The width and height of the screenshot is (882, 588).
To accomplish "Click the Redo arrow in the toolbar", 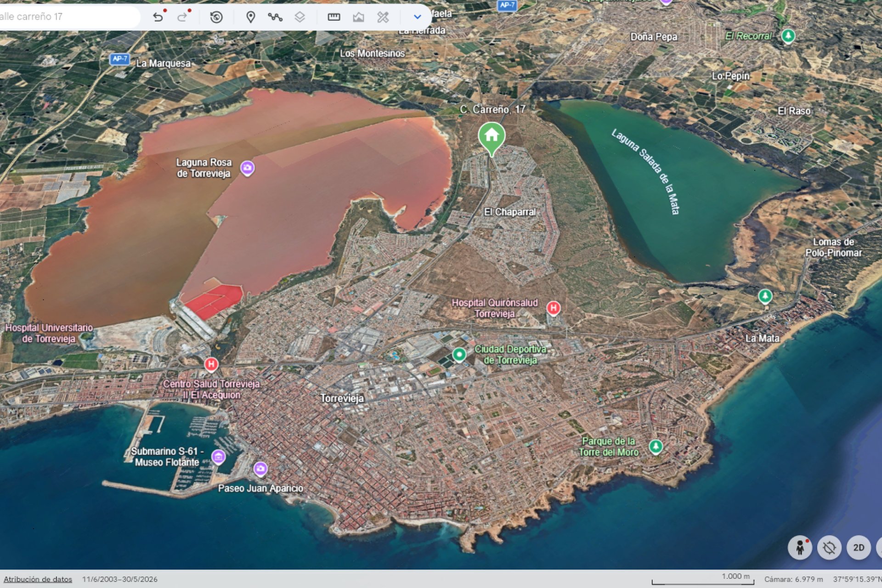I will tap(182, 17).
